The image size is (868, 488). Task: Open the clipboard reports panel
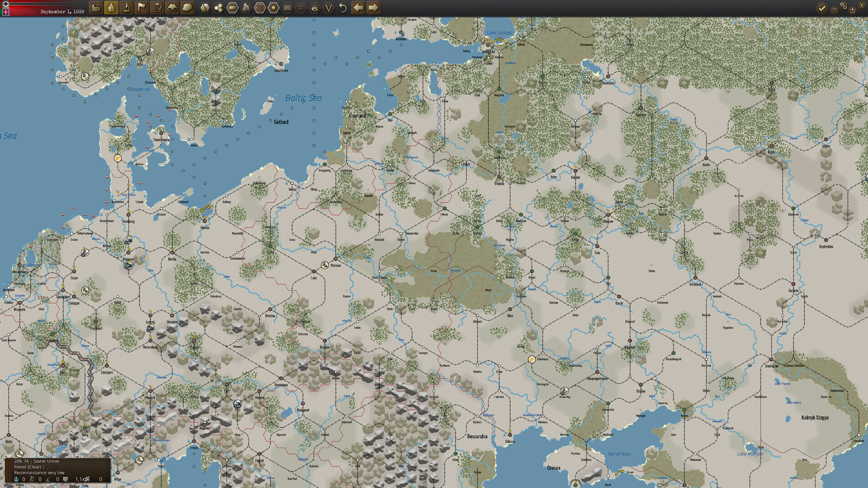[157, 8]
